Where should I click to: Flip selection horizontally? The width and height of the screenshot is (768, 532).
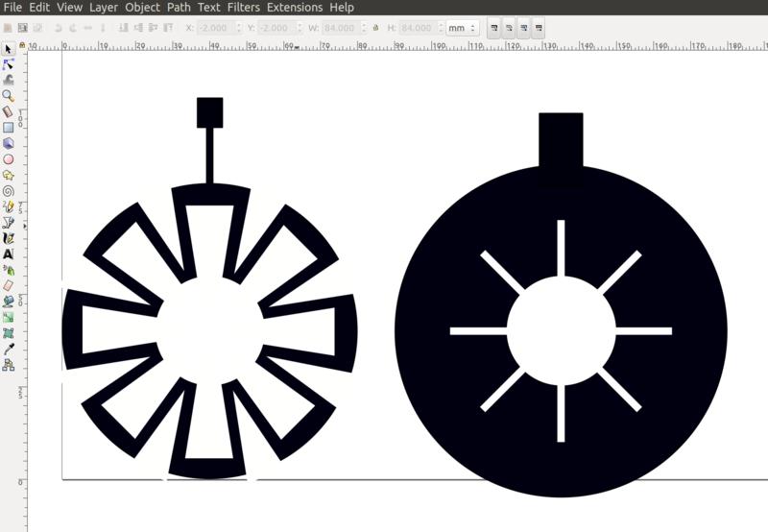[x=88, y=28]
